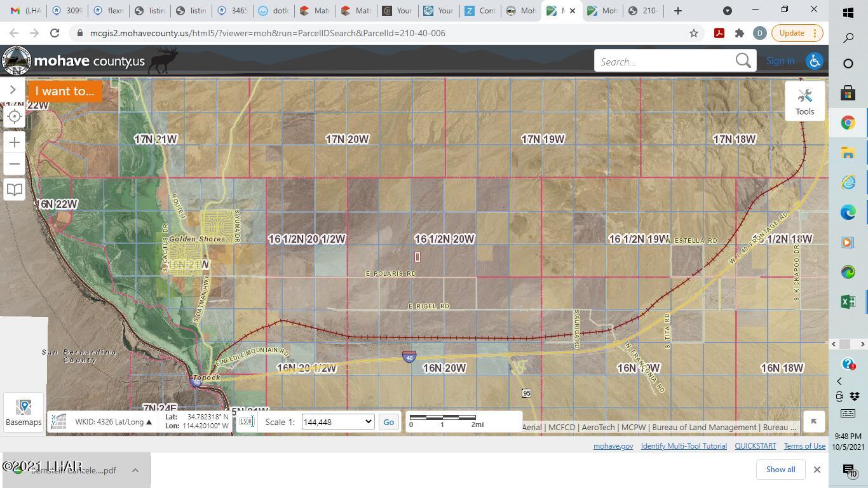The width and height of the screenshot is (868, 488).
Task: Open the map scale 144,448 dropdown
Action: (x=338, y=422)
